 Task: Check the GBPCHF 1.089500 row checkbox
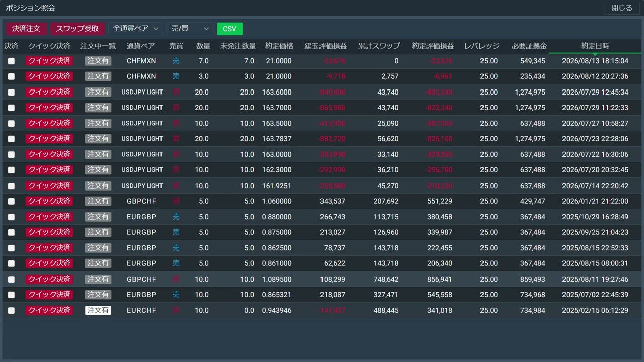[x=11, y=280]
